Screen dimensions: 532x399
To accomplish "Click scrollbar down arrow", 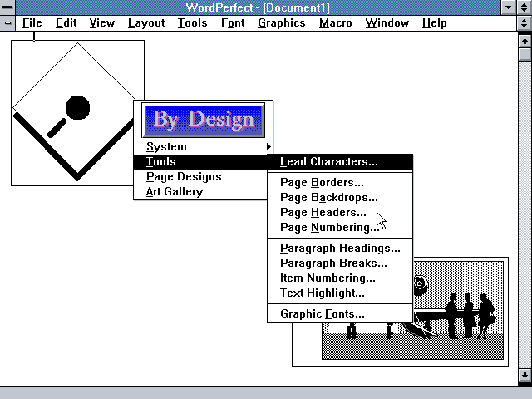I will point(525,375).
